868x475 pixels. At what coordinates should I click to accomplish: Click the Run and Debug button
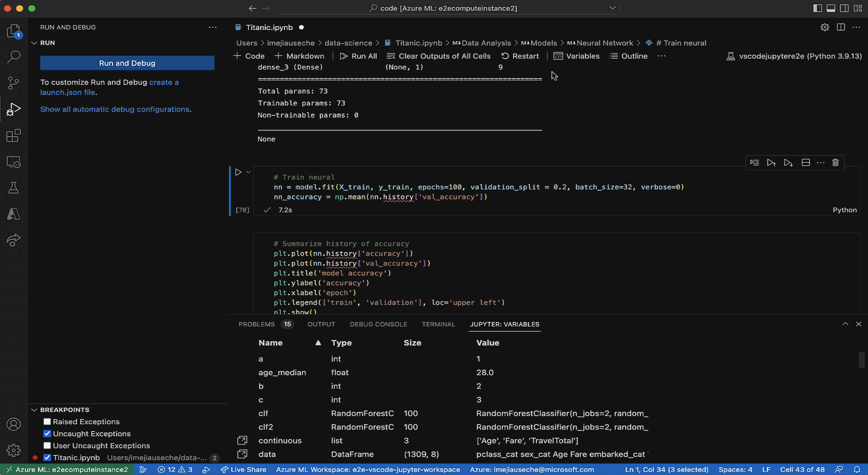[127, 63]
